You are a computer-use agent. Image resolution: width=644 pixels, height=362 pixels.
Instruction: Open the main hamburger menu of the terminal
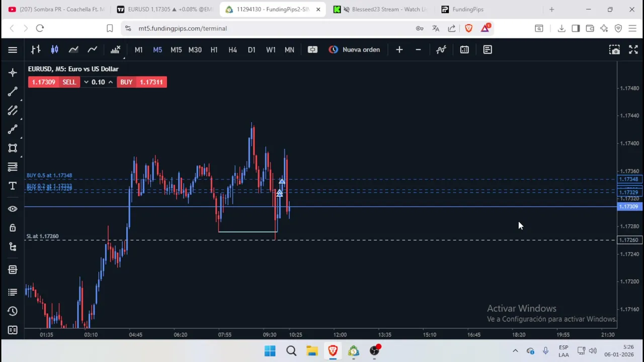[x=13, y=50]
